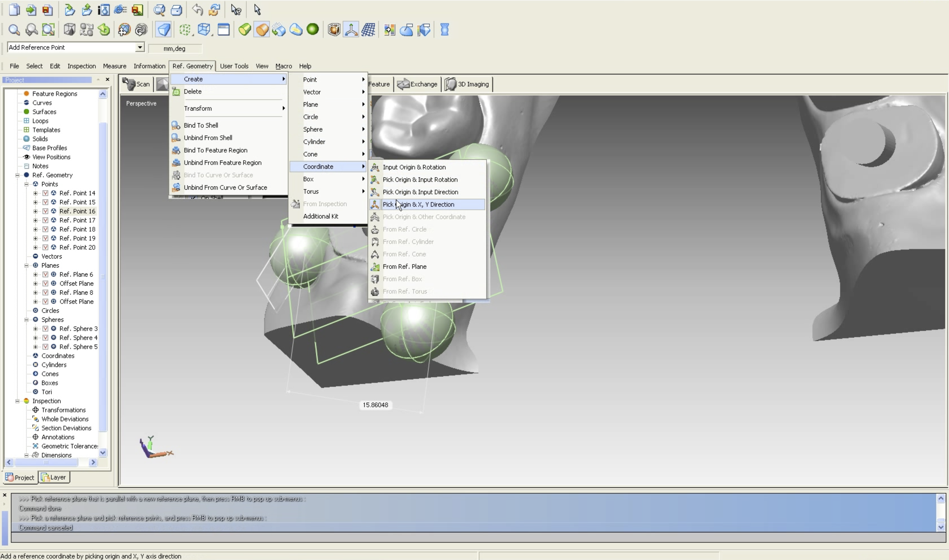Toggle visibility checkbox of Ref. Point 14
This screenshot has height=560, width=949.
click(x=45, y=193)
